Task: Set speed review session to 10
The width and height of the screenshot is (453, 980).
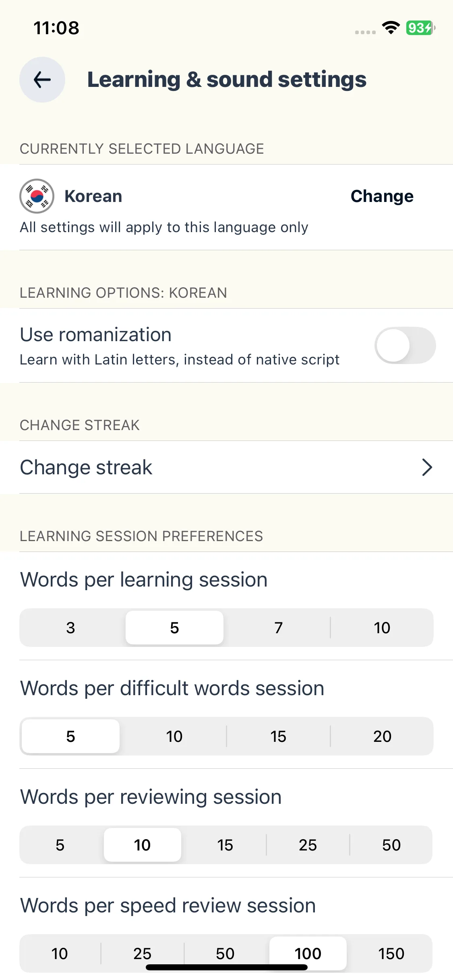Action: pos(60,953)
